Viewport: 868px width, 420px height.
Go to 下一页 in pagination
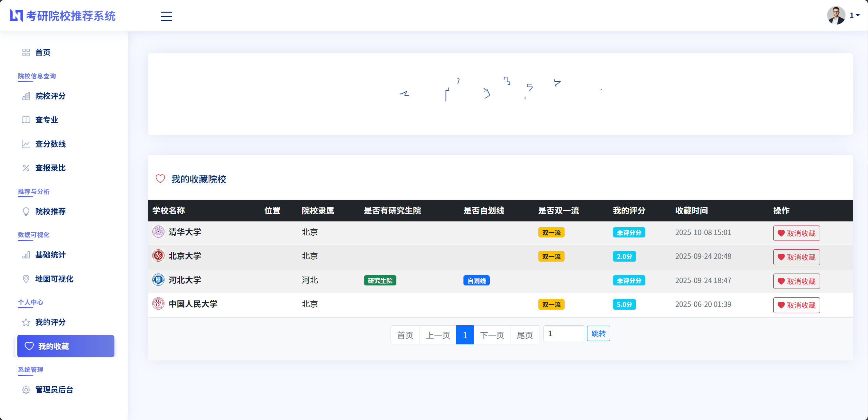(491, 335)
